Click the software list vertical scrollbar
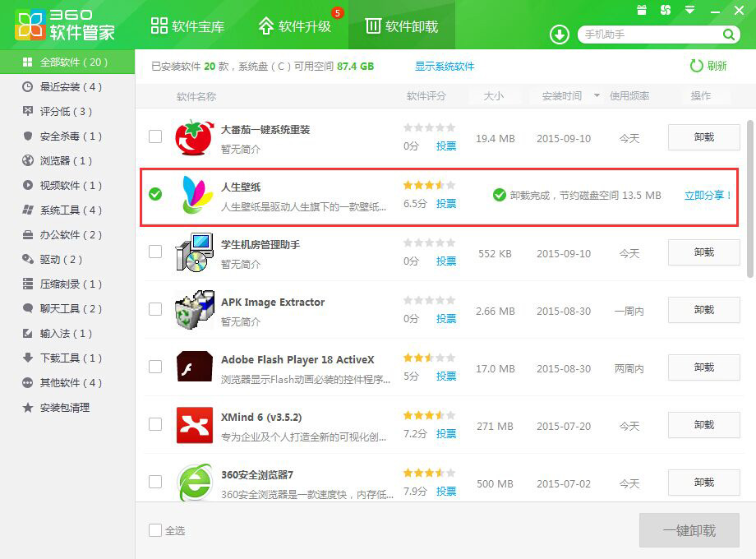The width and height of the screenshot is (756, 559). (749, 199)
